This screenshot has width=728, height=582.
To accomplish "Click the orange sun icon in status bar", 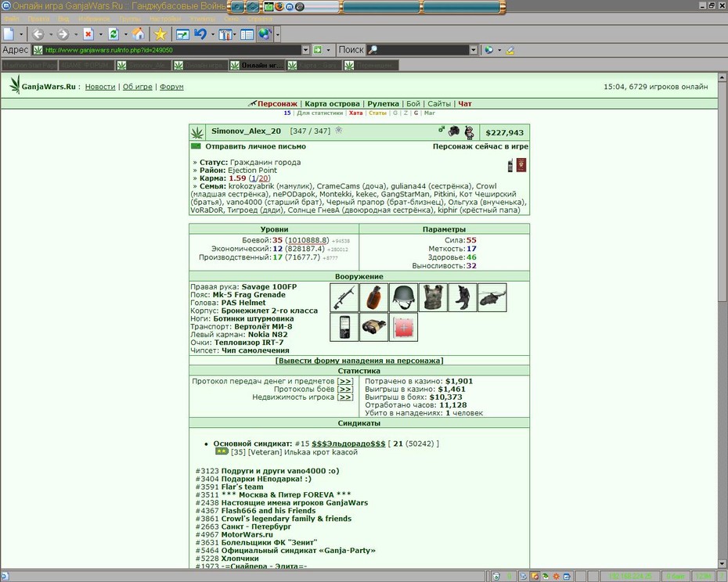I will pyautogui.click(x=556, y=577).
